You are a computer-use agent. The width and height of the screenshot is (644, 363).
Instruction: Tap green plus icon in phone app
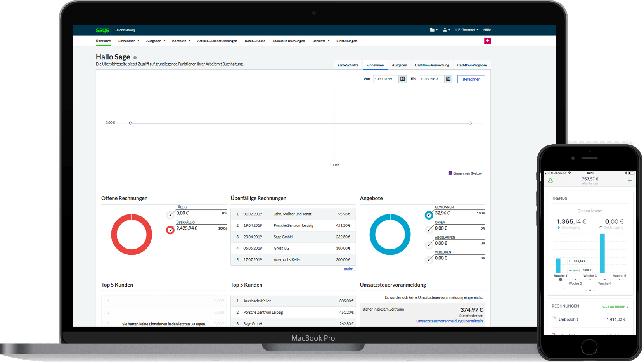630,181
